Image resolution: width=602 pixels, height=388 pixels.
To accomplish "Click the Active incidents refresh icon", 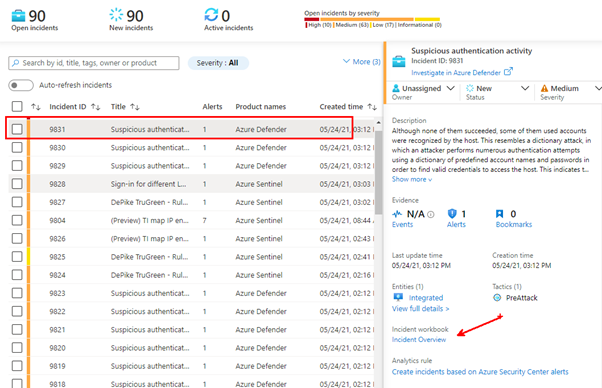I will pos(211,15).
